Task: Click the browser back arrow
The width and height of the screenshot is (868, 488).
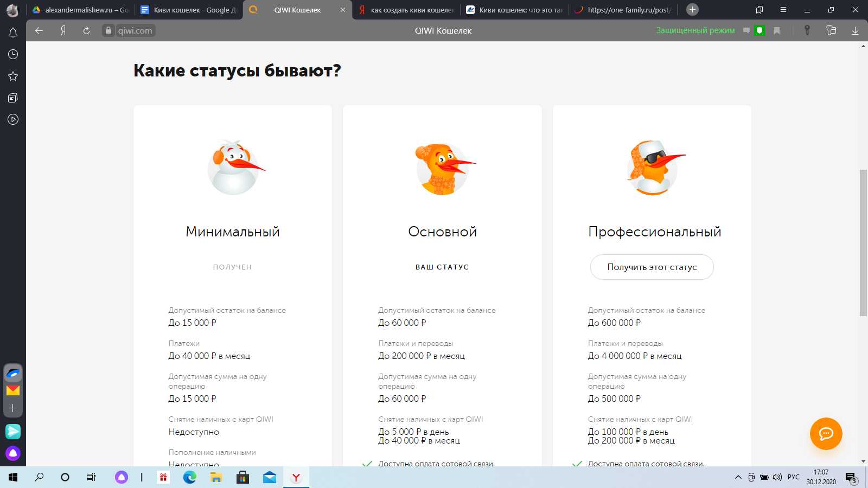Action: coord(39,31)
